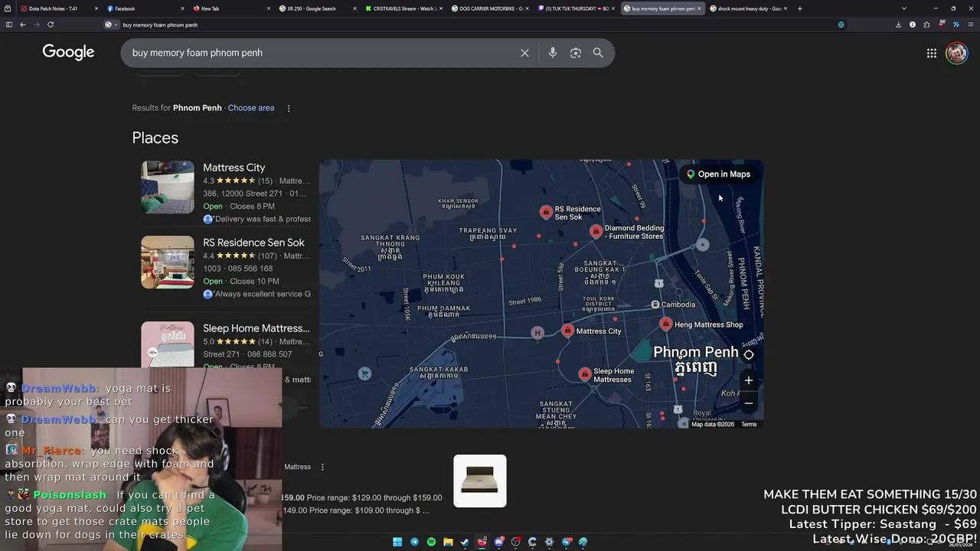Submit search with the magnifier icon
The width and height of the screenshot is (980, 551).
598,53
